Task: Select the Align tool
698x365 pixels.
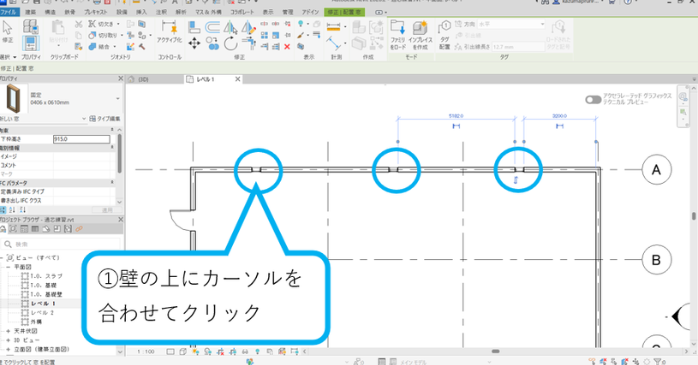Action: (194, 28)
